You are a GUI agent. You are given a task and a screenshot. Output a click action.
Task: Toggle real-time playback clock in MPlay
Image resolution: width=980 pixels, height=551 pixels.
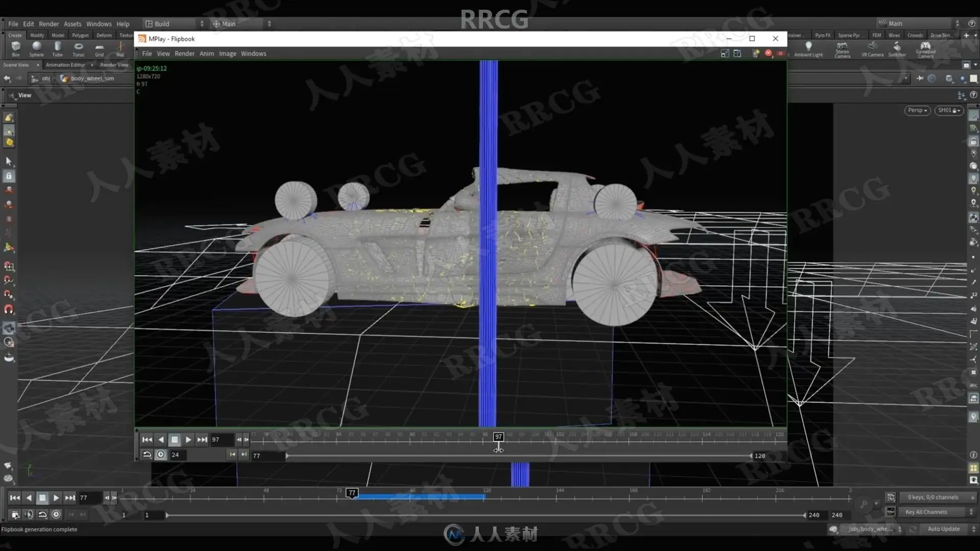pyautogui.click(x=161, y=455)
